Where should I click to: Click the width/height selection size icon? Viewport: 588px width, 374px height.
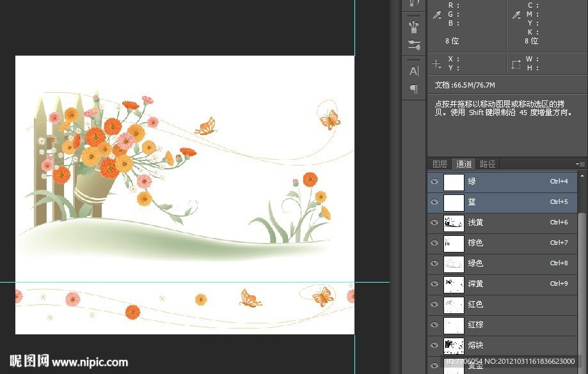coord(516,64)
